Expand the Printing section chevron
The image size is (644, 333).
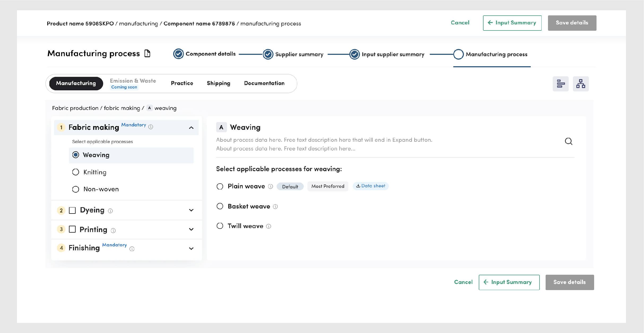(191, 229)
